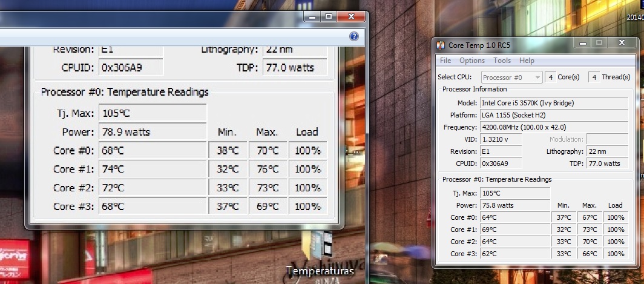
Task: Open the File menu in Core Temp
Action: 445,61
